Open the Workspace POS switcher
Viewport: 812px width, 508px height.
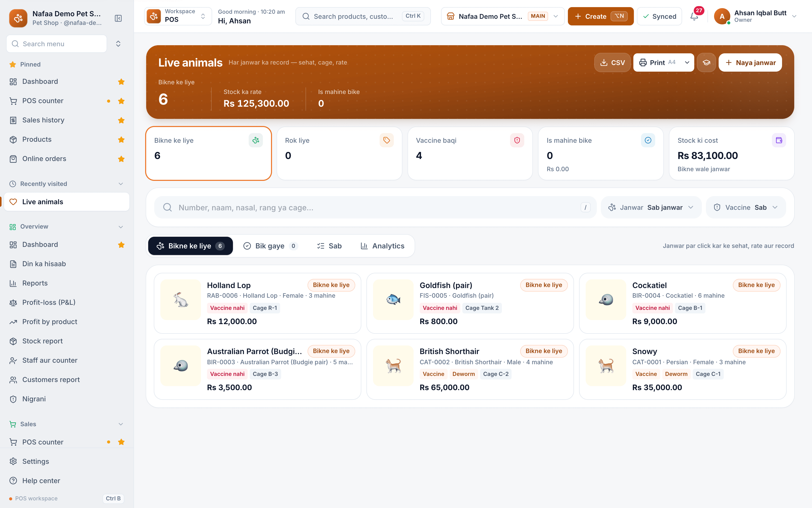178,16
